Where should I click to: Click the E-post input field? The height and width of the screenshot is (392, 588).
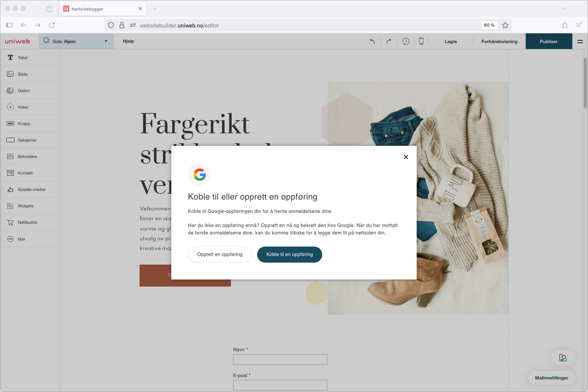[x=280, y=385]
